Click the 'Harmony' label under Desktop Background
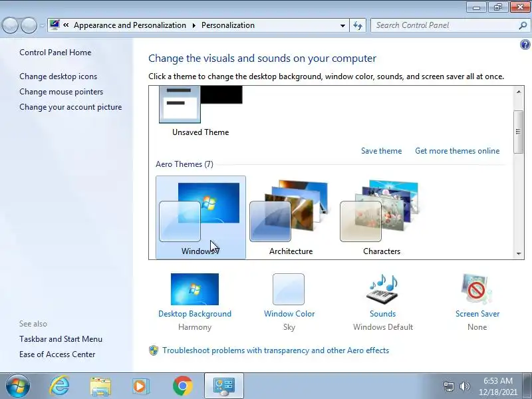Image resolution: width=532 pixels, height=399 pixels. pos(195,327)
